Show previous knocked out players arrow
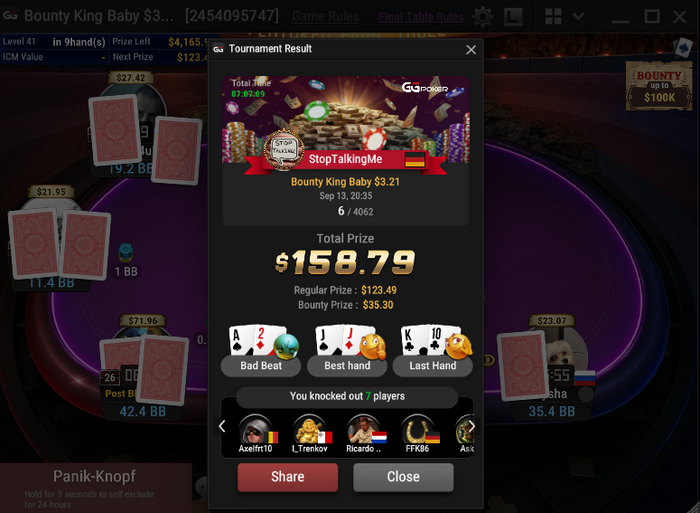700x513 pixels. tap(222, 426)
